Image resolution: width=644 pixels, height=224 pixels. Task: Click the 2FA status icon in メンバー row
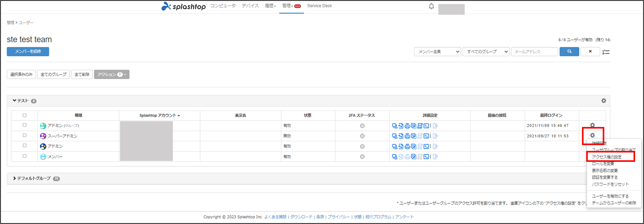click(362, 157)
